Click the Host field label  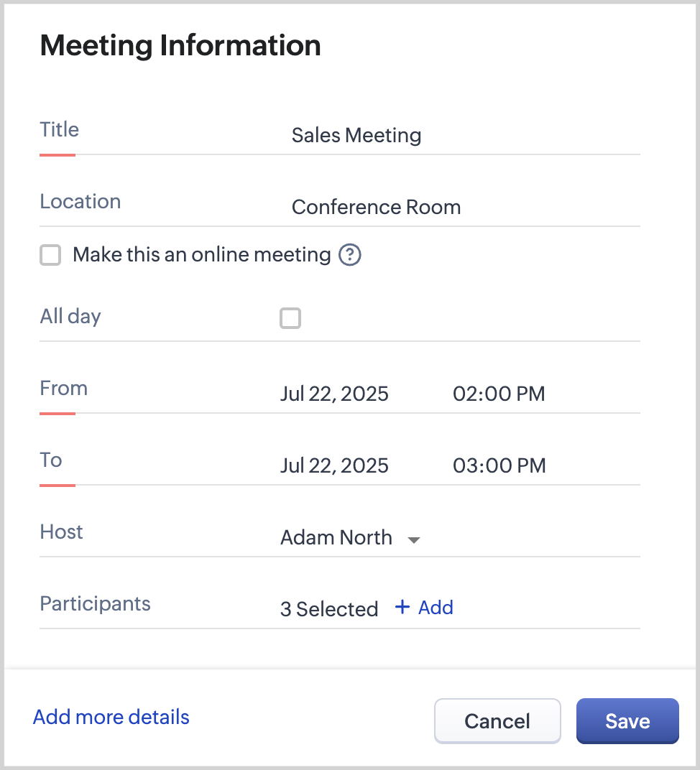click(62, 532)
